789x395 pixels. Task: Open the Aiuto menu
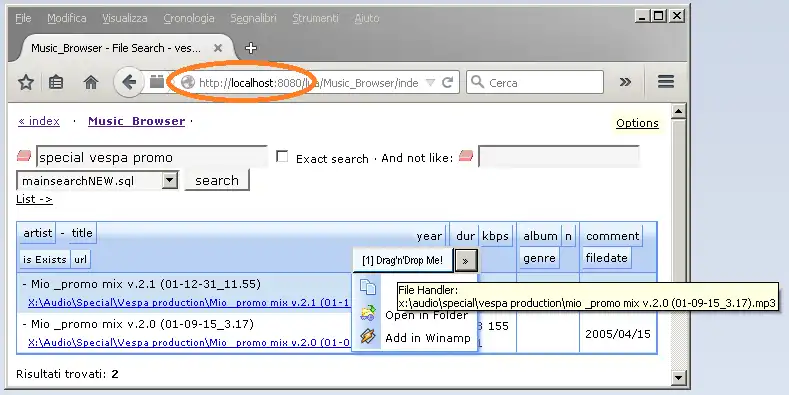coord(367,19)
